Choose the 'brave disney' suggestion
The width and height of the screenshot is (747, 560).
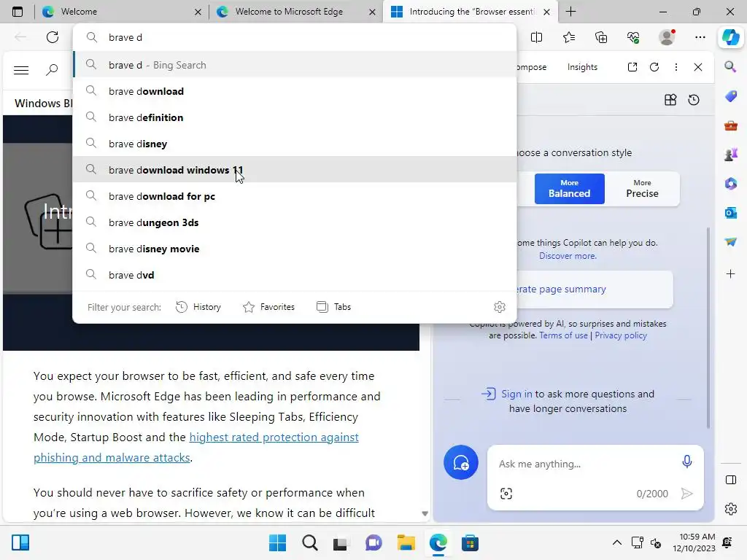click(x=295, y=144)
